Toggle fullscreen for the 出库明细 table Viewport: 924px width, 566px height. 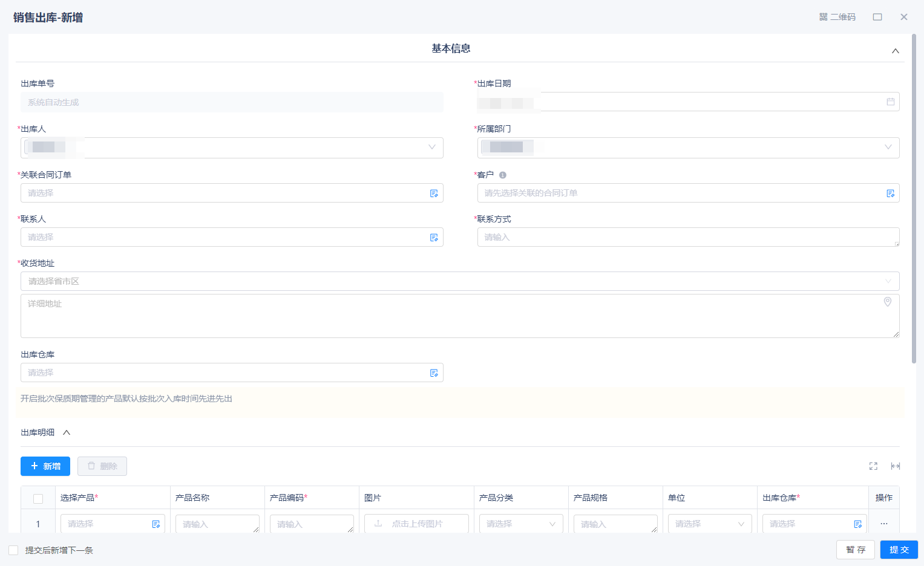tap(873, 466)
